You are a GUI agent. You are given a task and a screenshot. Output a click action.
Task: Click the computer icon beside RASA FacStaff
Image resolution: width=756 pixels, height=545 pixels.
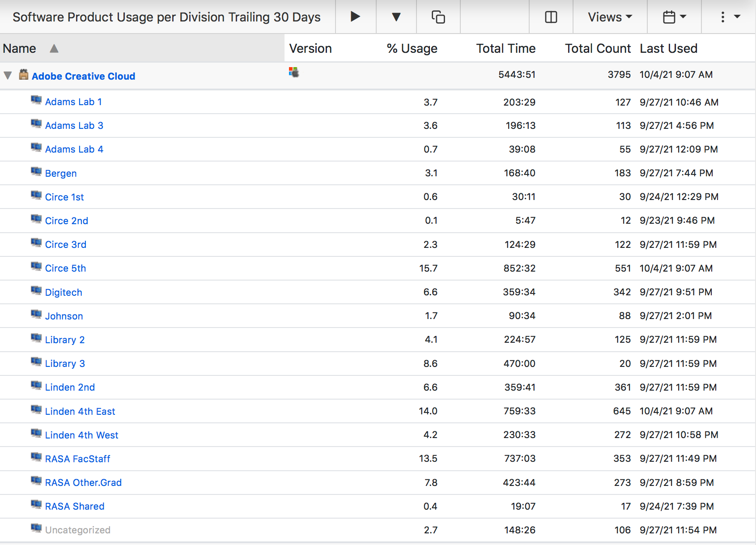(x=36, y=457)
